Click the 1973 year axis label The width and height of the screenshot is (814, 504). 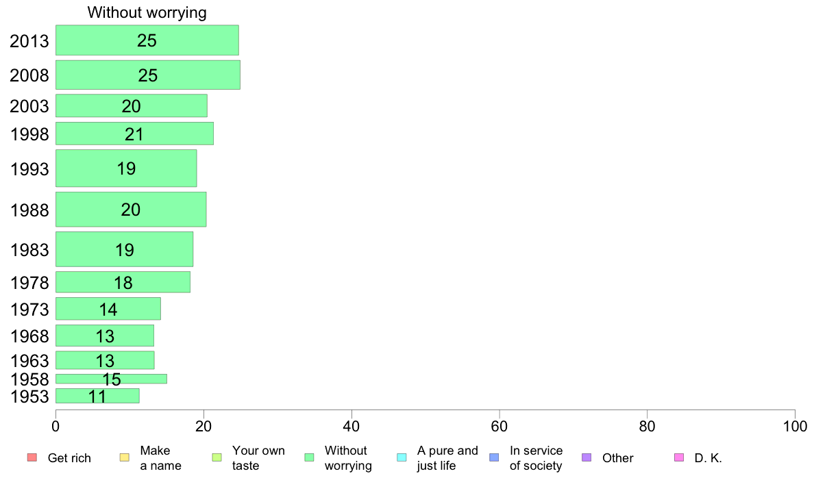pos(29,310)
